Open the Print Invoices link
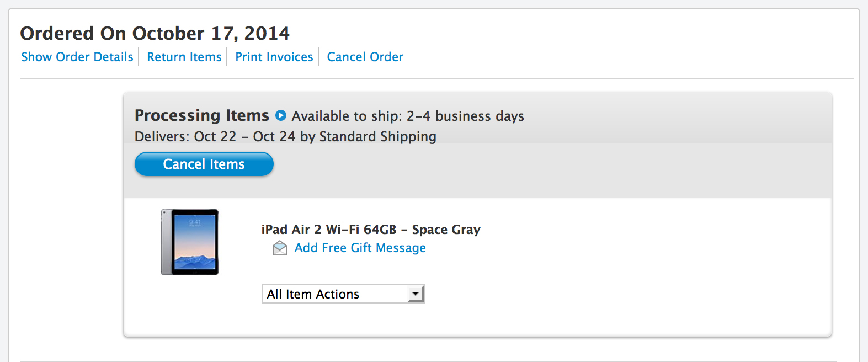The image size is (868, 362). click(274, 57)
